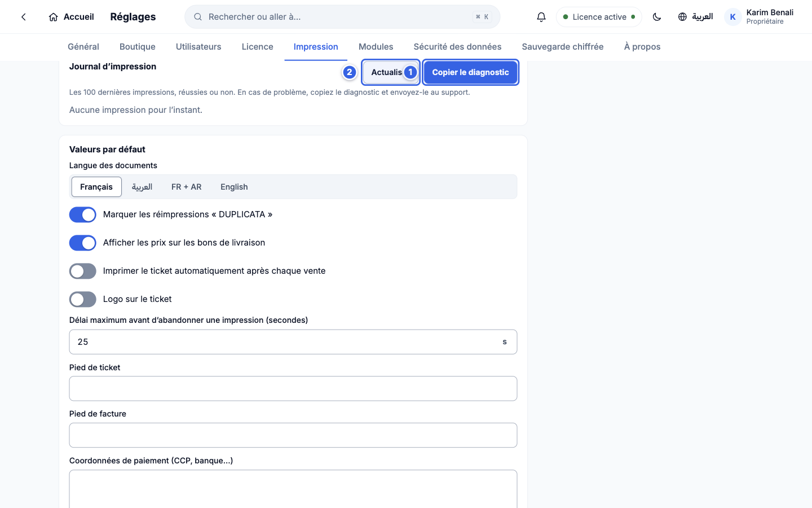
Task: Select the Impression tab
Action: [316, 47]
